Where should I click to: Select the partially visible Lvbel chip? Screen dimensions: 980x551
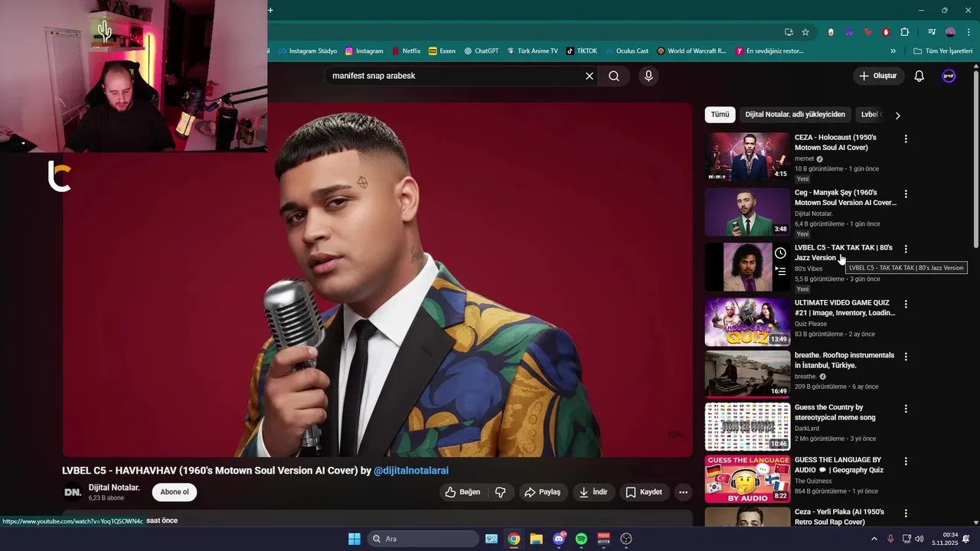(871, 115)
